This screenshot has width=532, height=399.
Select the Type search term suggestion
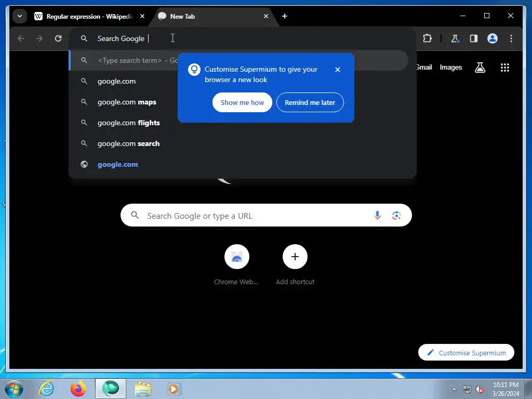pyautogui.click(x=238, y=60)
